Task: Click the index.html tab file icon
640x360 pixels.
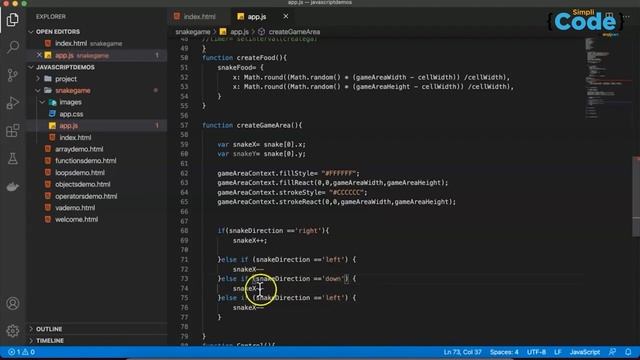Action: click(x=177, y=16)
